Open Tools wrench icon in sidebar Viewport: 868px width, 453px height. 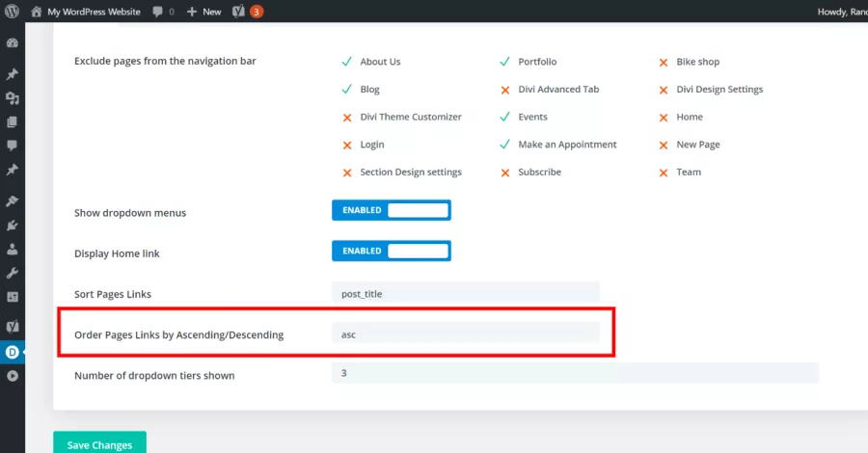(13, 273)
